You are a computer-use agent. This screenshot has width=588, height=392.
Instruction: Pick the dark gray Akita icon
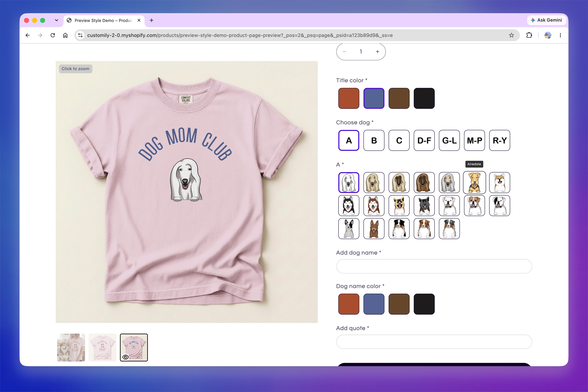(x=424, y=205)
